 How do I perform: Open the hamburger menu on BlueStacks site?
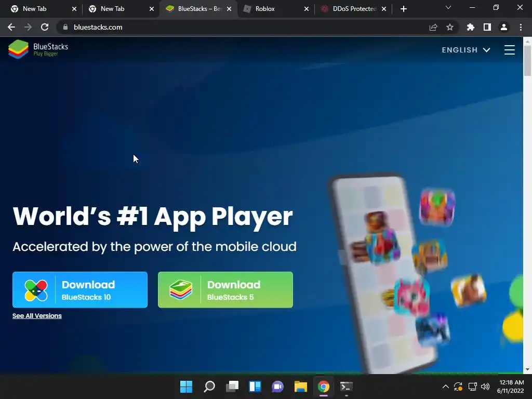509,50
